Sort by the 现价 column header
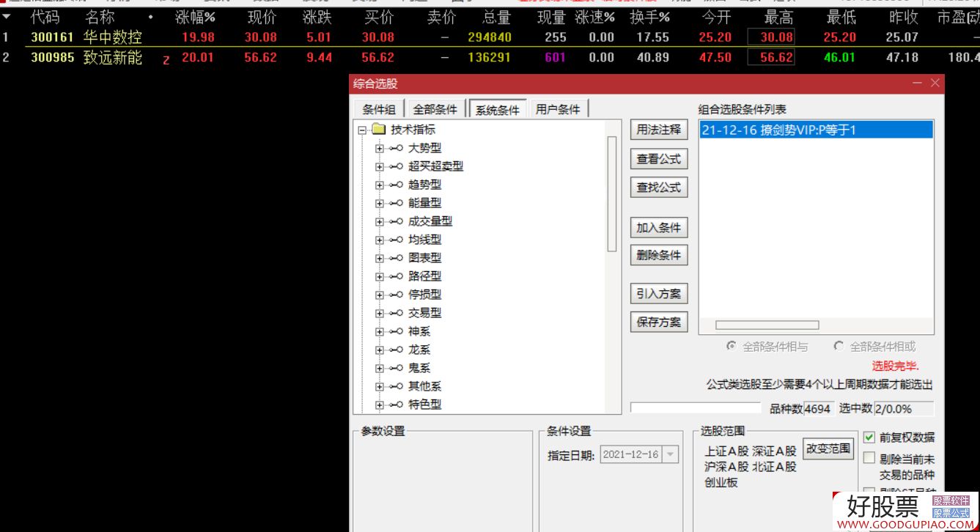This screenshot has height=532, width=980. pyautogui.click(x=262, y=17)
